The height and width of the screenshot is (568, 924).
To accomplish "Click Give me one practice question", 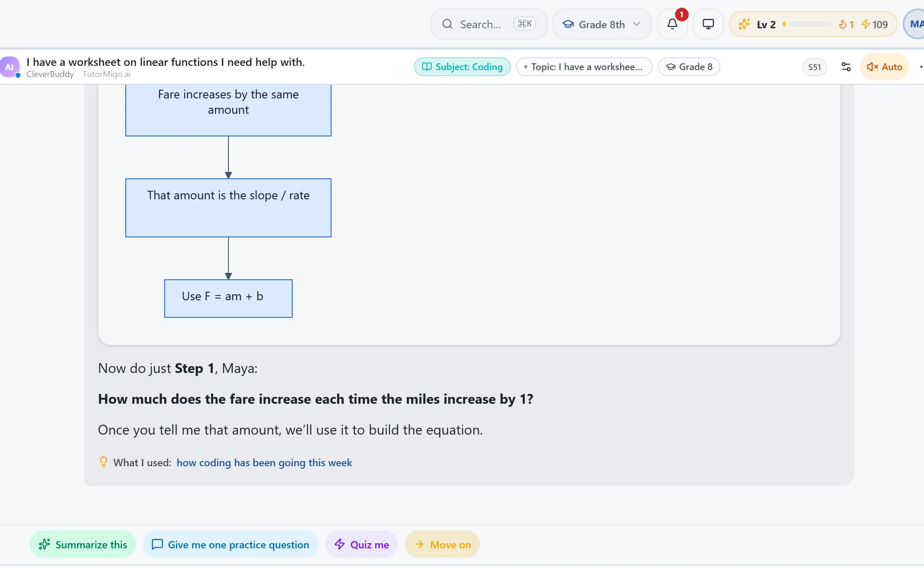I will click(231, 544).
